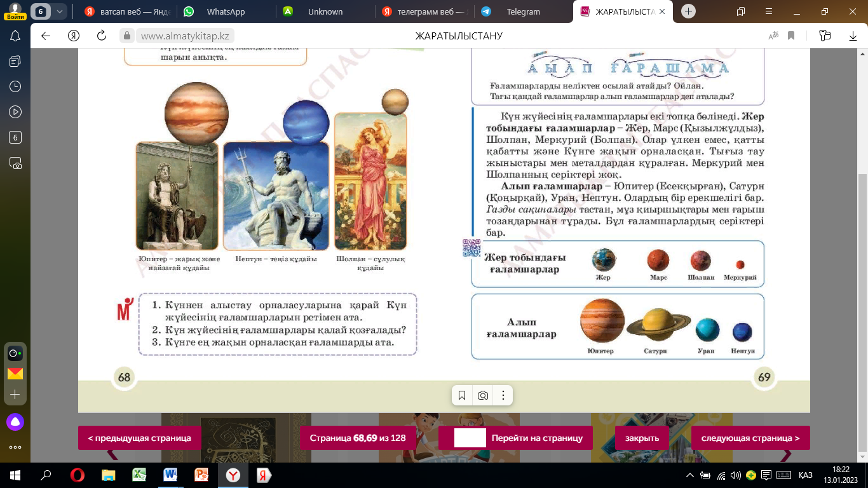Switch the ҚАЗ keyboard language

click(x=806, y=475)
